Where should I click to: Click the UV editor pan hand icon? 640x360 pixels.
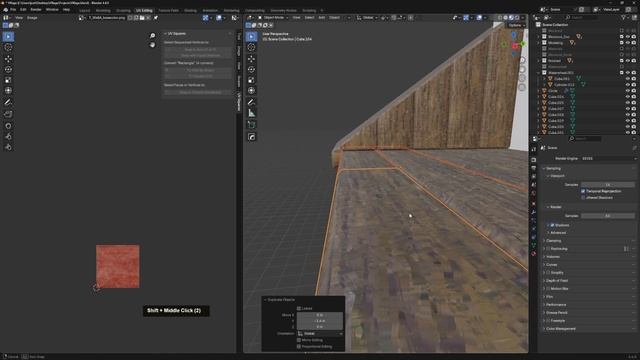153,45
